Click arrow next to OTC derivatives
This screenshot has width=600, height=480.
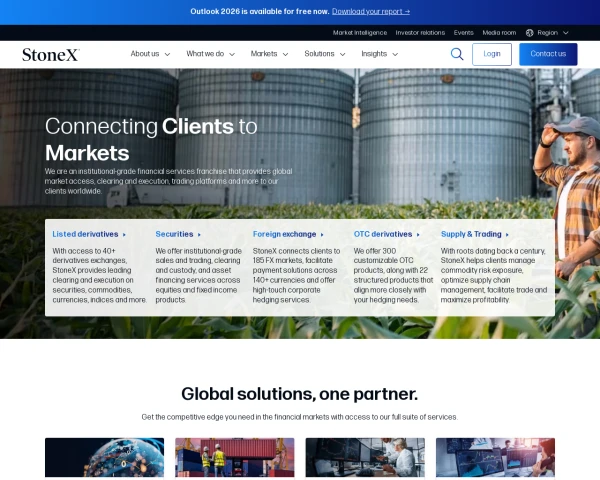pyautogui.click(x=418, y=235)
